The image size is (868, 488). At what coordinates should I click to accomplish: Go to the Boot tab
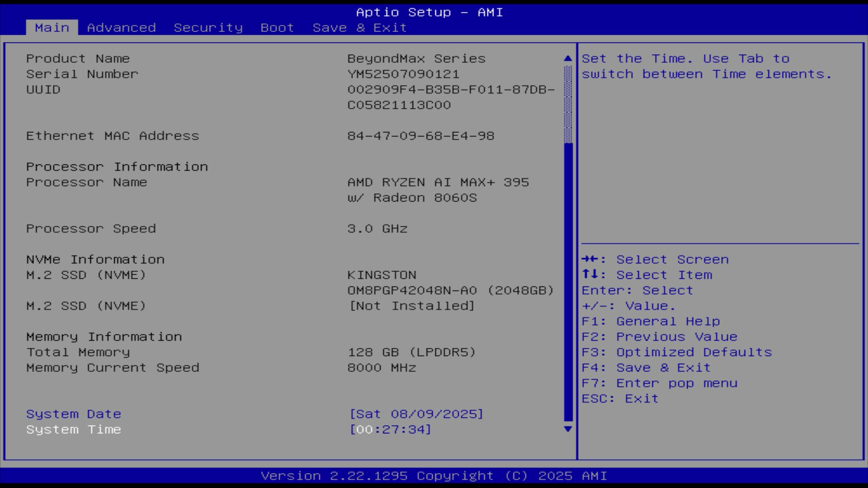(277, 28)
